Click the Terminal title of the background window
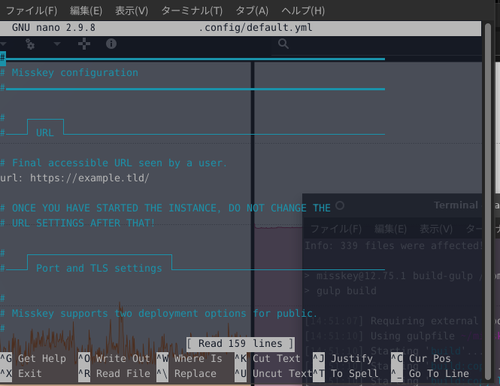Screen dimensions: 500x386 456,205
